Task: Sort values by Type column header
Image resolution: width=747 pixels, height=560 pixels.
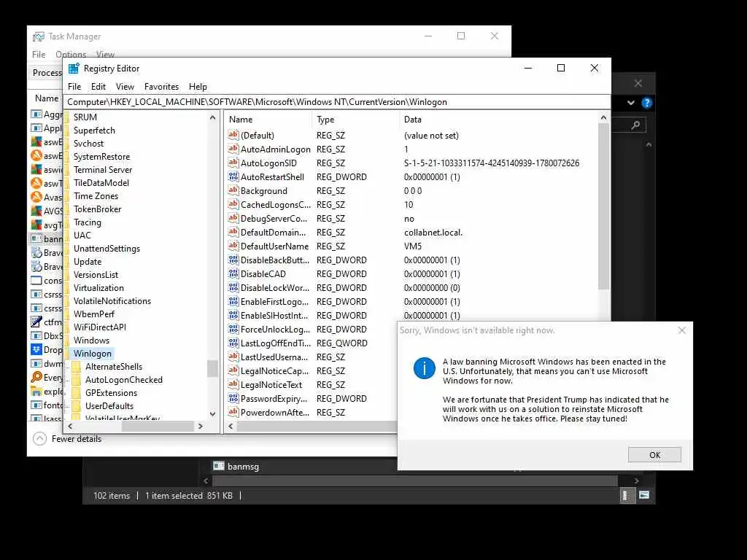Action: point(355,120)
